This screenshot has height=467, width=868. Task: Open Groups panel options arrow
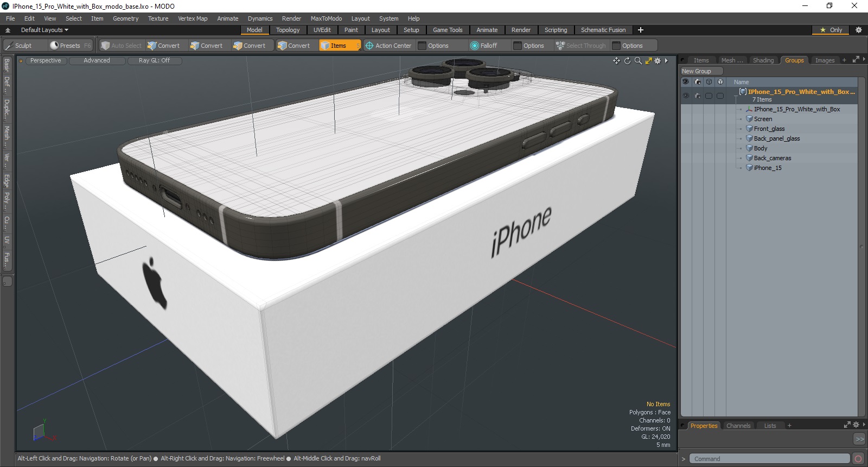pyautogui.click(x=863, y=60)
